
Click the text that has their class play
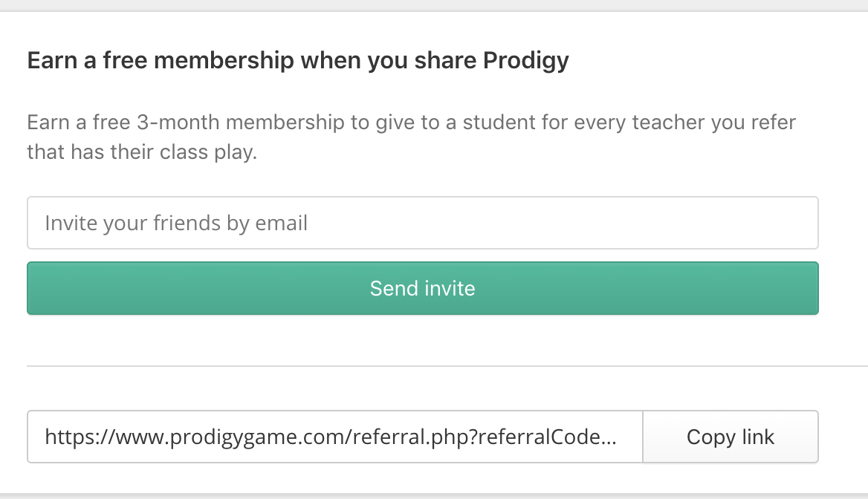click(141, 153)
